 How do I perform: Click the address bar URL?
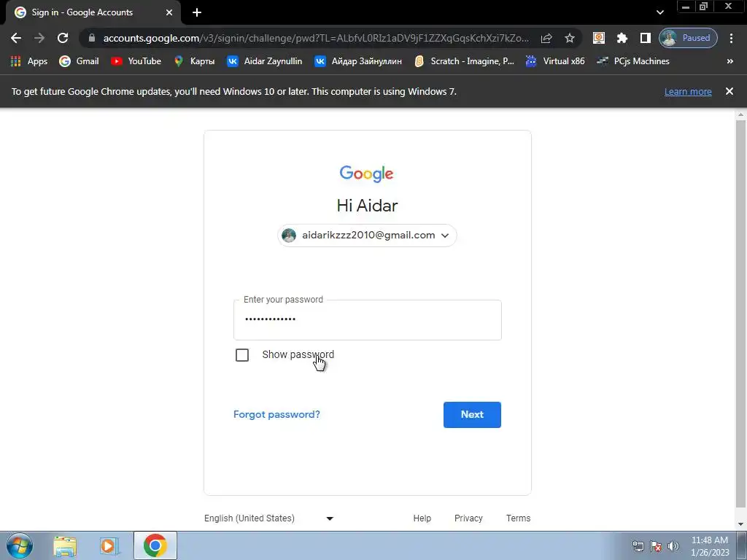point(316,38)
